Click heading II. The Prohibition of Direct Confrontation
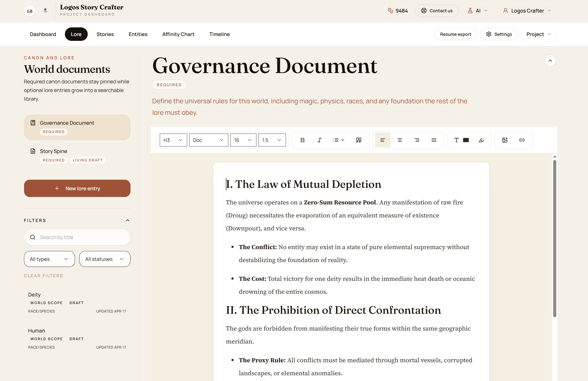This screenshot has width=588, height=381. pyautogui.click(x=333, y=310)
